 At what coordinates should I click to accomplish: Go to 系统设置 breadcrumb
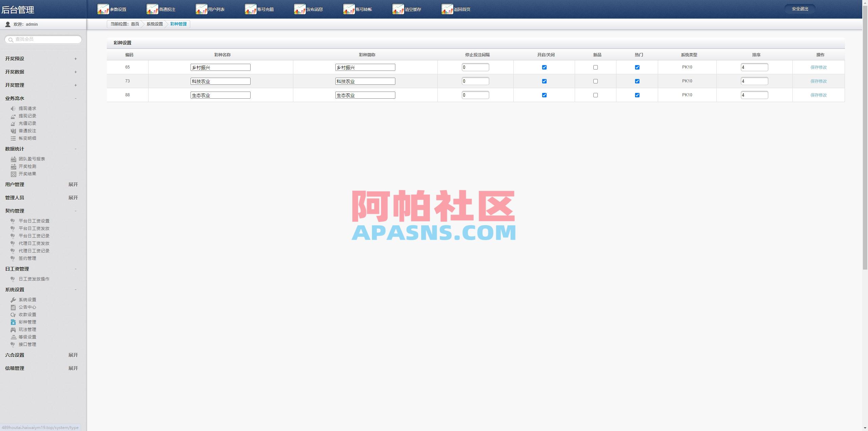pos(155,24)
